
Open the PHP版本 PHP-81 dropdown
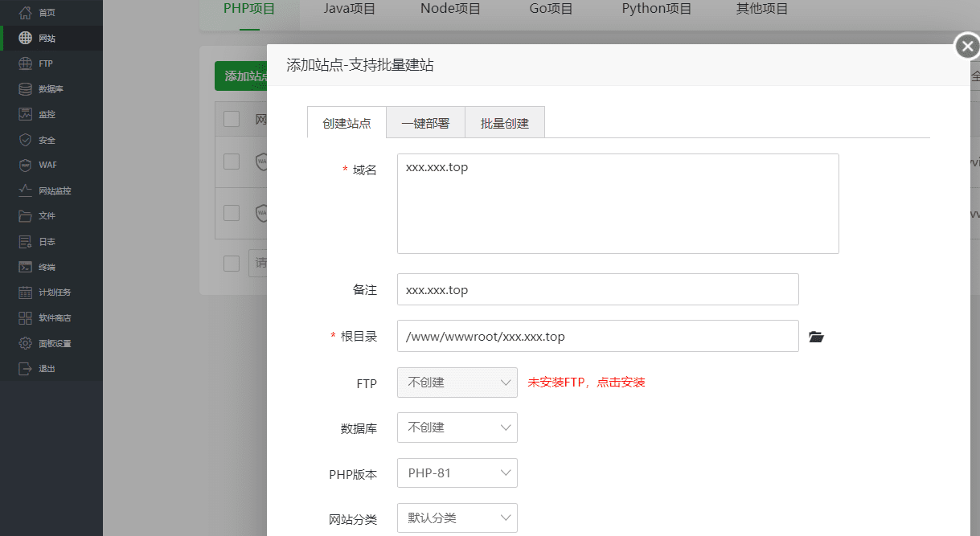click(457, 473)
